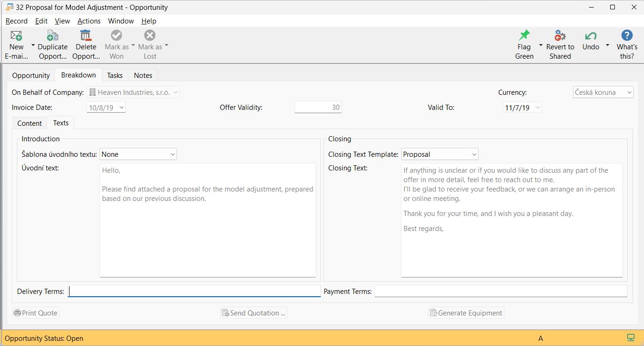The image size is (644, 346).
Task: Open the Šablona úvodního textu dropdown
Action: 172,154
